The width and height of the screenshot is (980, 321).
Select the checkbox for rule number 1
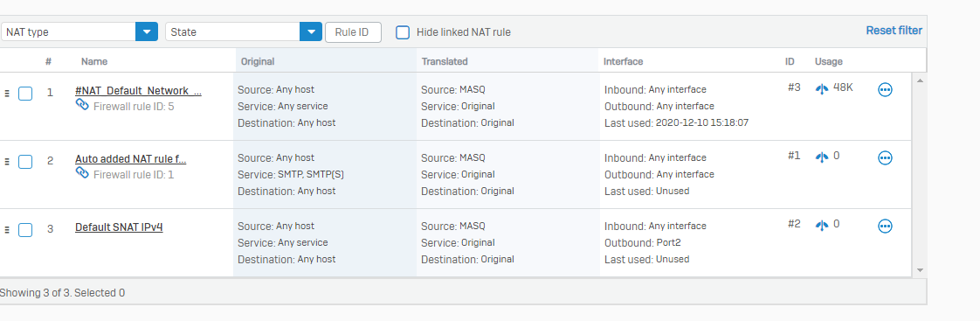point(25,94)
